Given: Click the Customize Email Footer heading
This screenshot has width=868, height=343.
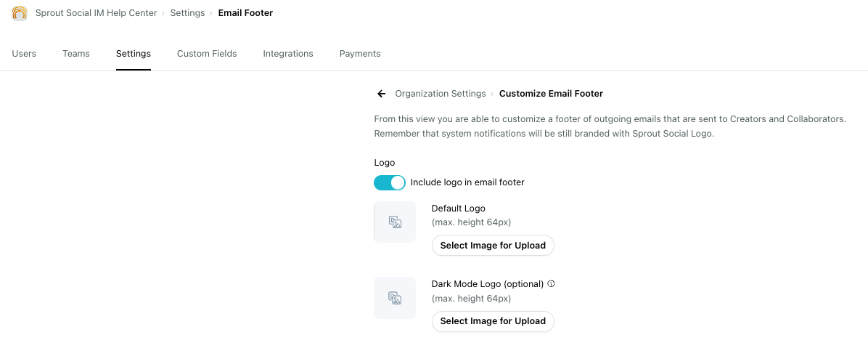Looking at the screenshot, I should tap(551, 94).
